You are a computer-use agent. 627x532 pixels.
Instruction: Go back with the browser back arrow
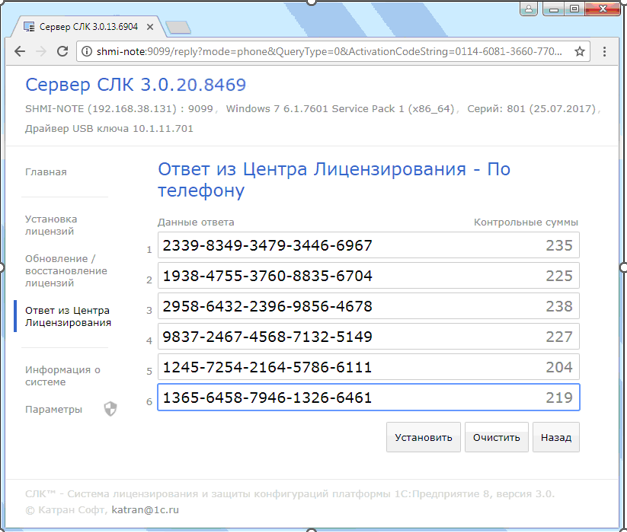coord(20,51)
